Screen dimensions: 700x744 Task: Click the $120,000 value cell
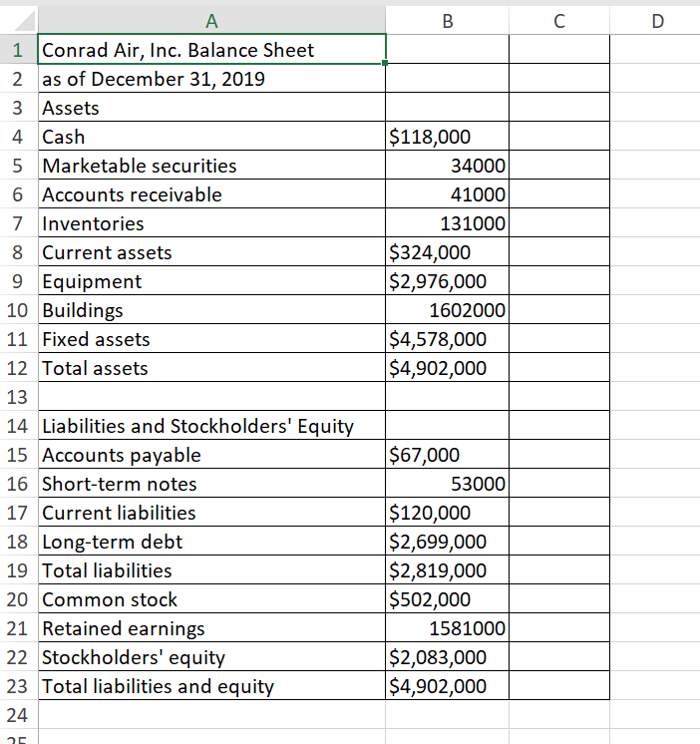coord(447,512)
